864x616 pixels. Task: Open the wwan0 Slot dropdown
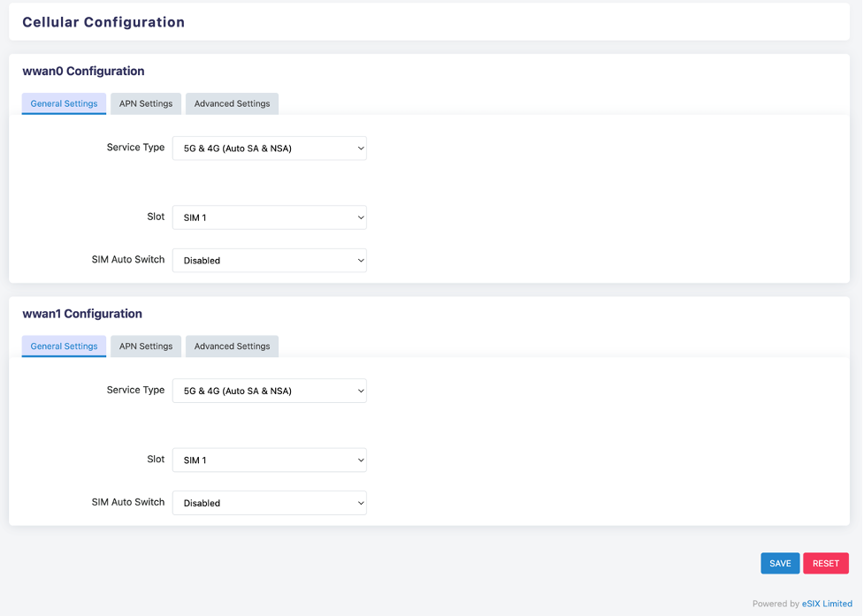click(x=270, y=217)
